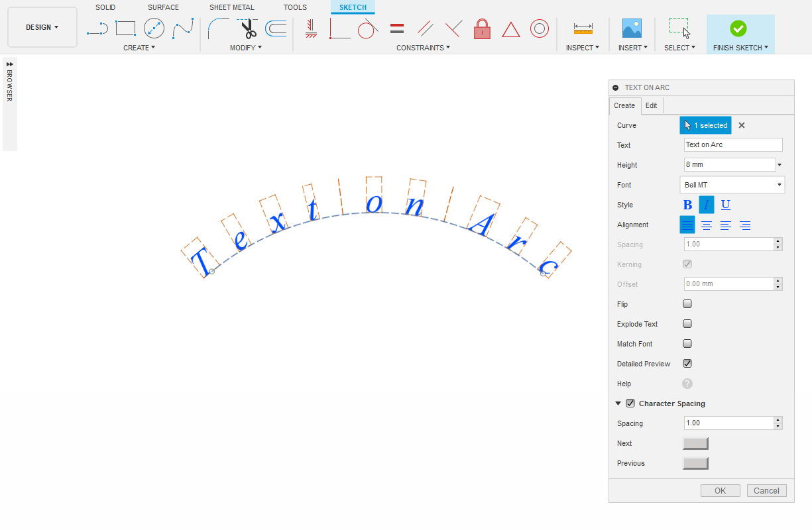Select the Line tool in Create

pyautogui.click(x=97, y=28)
